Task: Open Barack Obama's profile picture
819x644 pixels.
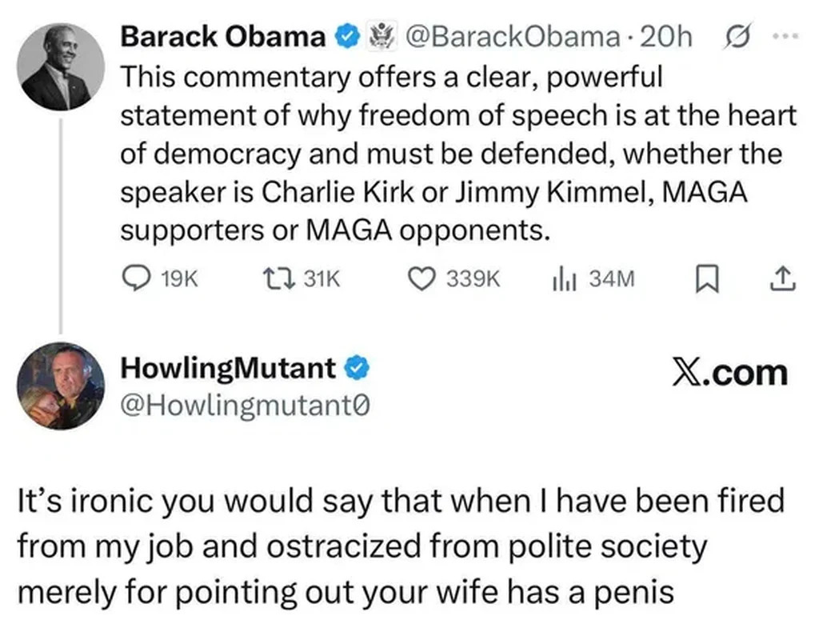Action: [62, 66]
